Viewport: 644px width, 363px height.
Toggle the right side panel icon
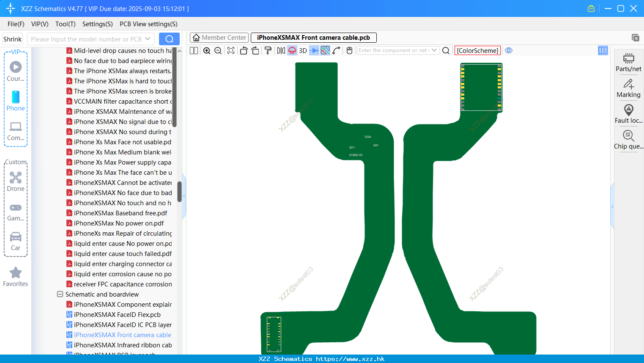coord(603,51)
